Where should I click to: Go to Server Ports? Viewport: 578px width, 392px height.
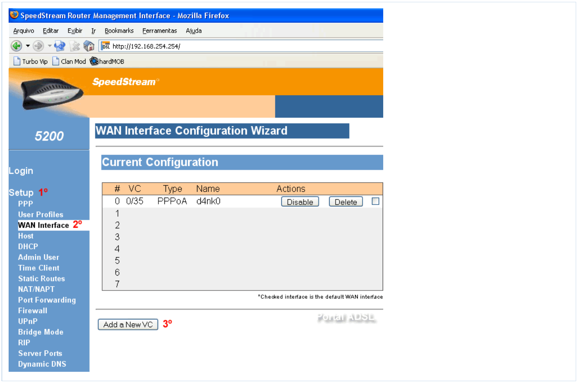[x=40, y=353]
